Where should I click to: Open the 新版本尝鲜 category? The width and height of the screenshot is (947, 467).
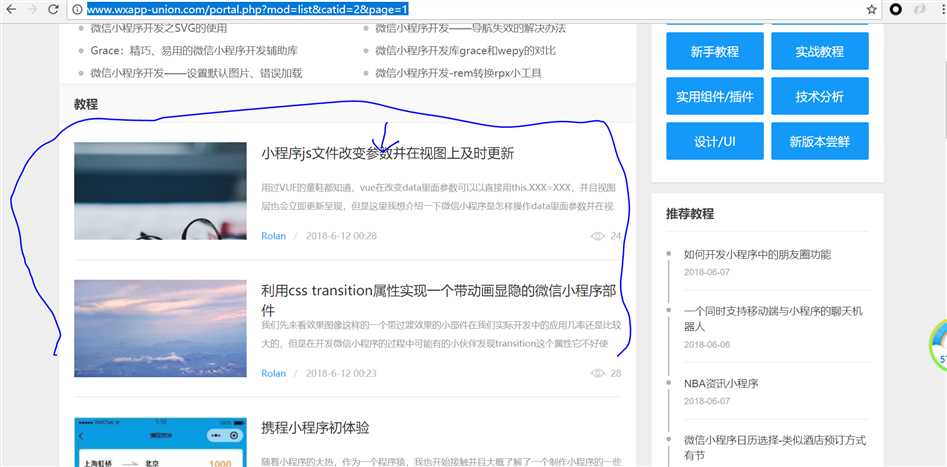click(x=819, y=142)
